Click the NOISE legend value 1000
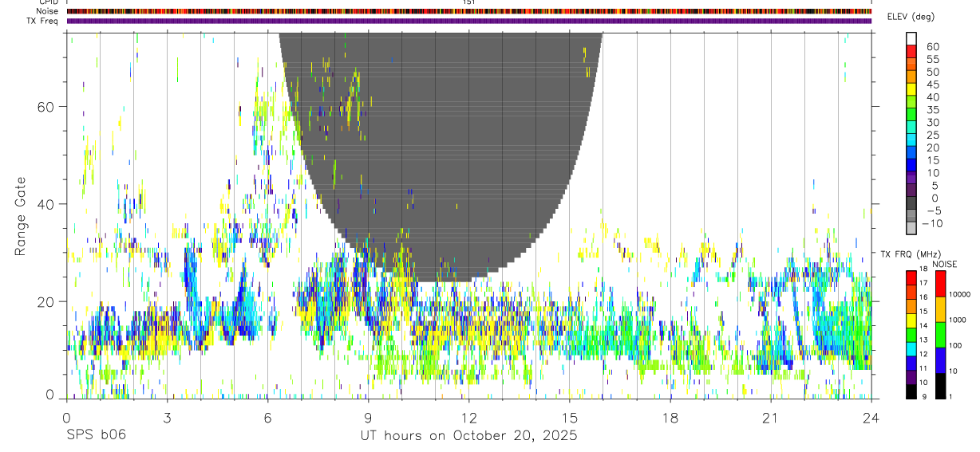 [958, 320]
